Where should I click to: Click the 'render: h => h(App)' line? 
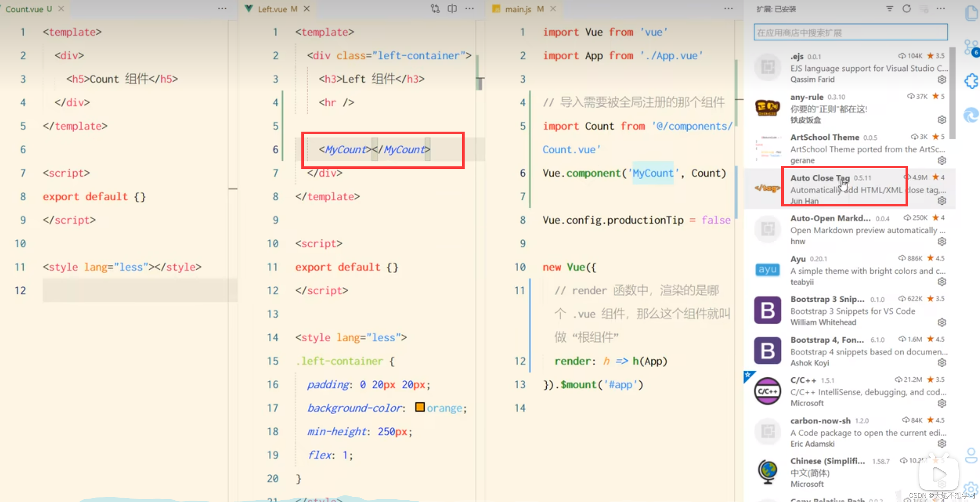pyautogui.click(x=611, y=361)
